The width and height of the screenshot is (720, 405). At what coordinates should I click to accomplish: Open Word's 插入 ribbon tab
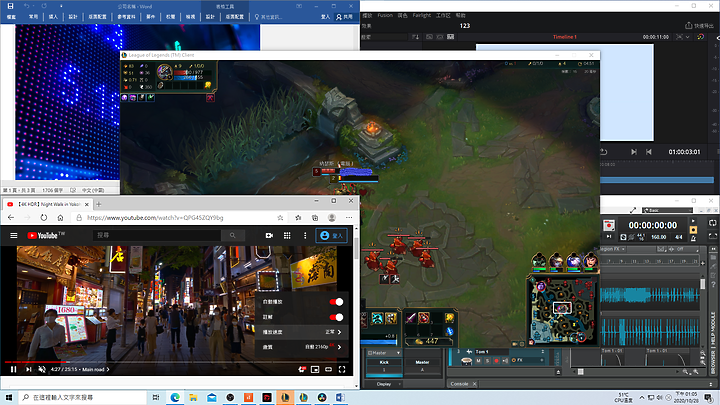pyautogui.click(x=53, y=17)
